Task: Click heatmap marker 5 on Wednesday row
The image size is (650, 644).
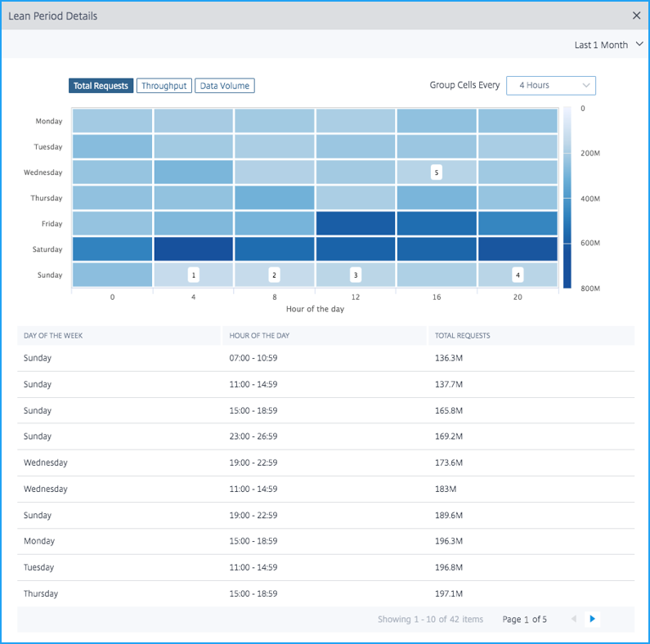Action: [x=436, y=172]
